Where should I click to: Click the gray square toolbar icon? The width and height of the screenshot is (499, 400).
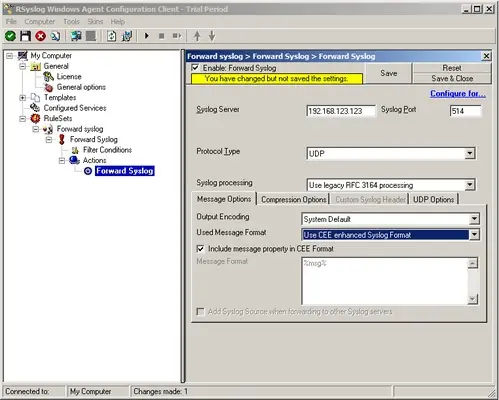coord(91,36)
